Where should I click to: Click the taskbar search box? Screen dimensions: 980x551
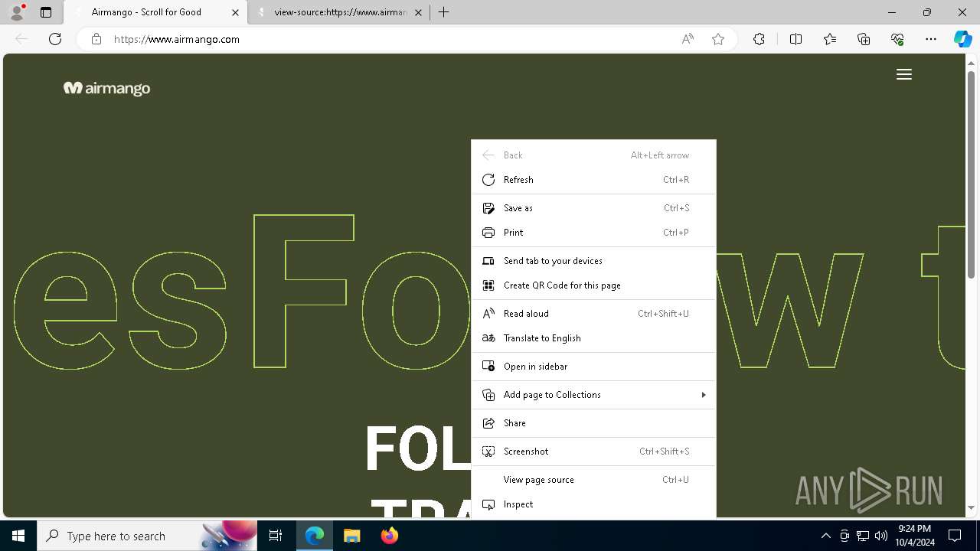coord(148,536)
